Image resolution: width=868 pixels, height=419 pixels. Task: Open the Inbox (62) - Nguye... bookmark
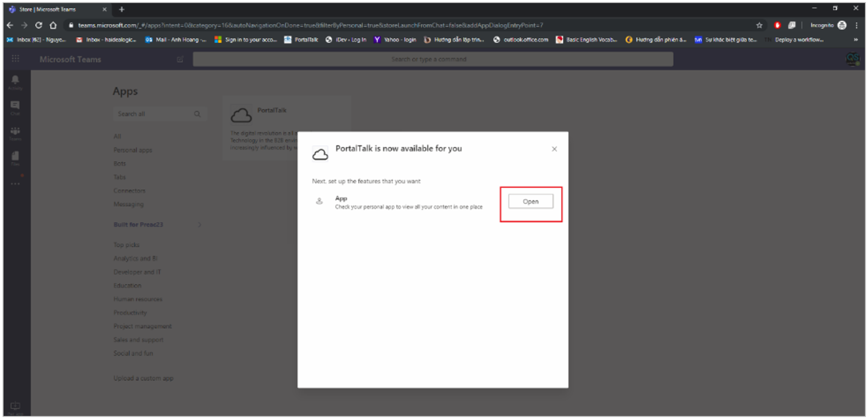tap(36, 39)
